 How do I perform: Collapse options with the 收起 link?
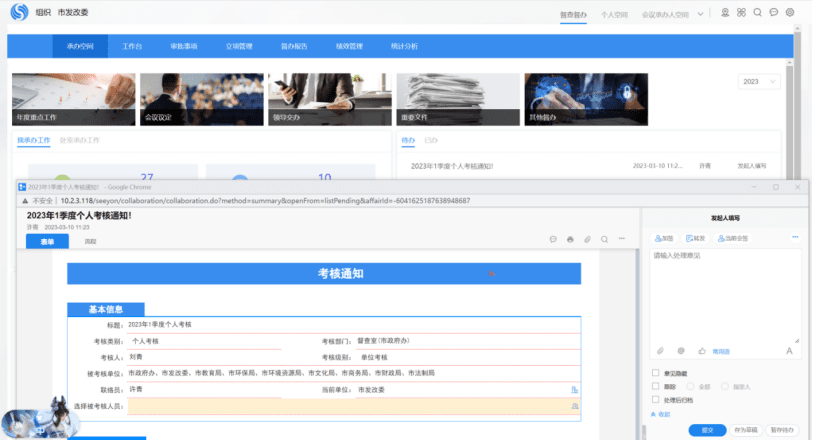coord(661,415)
